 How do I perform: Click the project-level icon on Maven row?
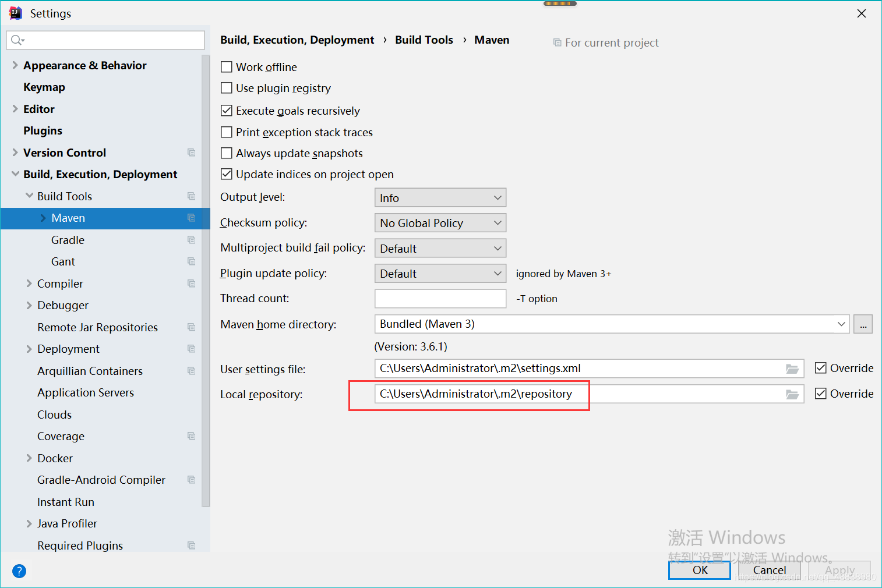pos(191,218)
